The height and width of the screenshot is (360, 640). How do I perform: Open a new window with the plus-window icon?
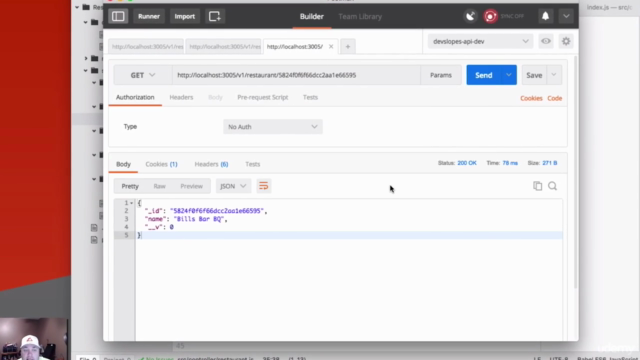pos(215,16)
